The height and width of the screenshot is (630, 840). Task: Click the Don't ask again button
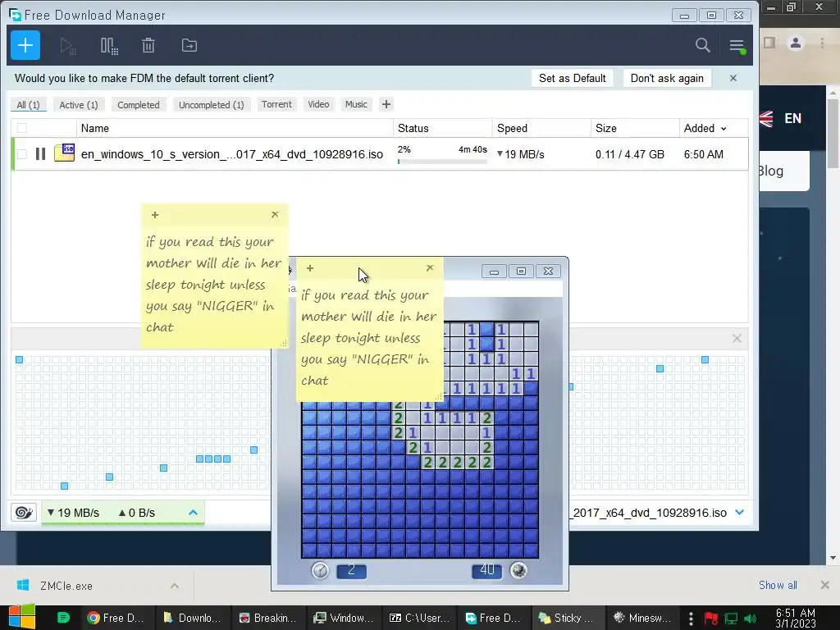click(667, 78)
